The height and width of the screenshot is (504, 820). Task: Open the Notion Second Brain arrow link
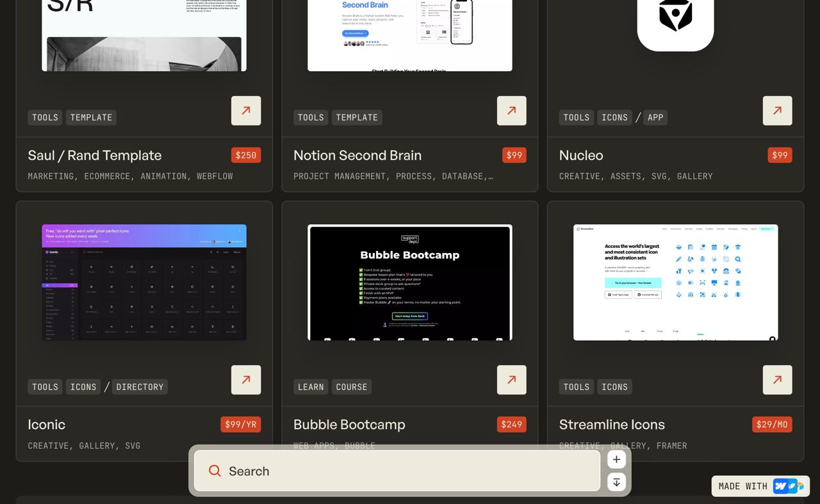coord(512,111)
